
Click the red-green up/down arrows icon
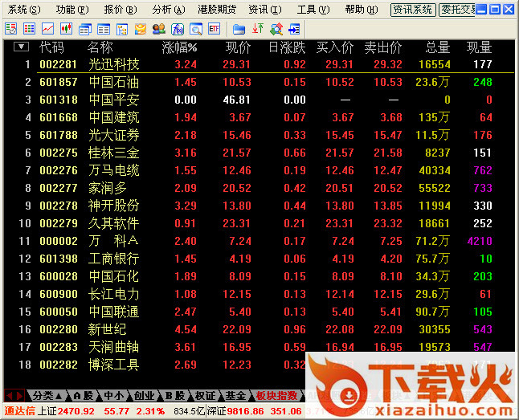click(257, 28)
